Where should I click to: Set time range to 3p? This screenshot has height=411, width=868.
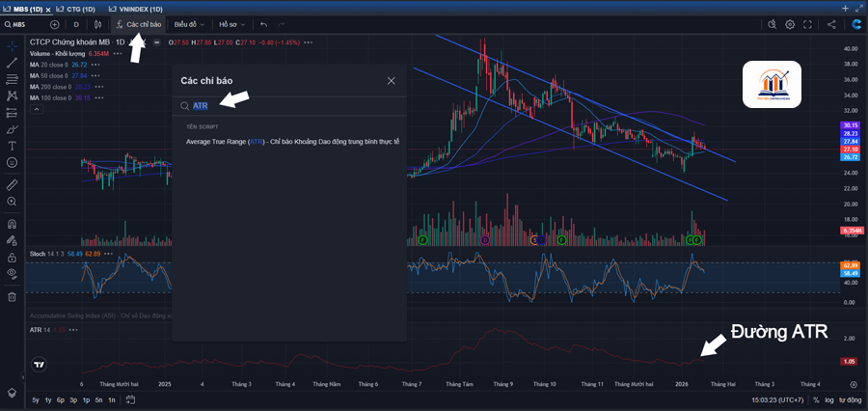[x=73, y=400]
